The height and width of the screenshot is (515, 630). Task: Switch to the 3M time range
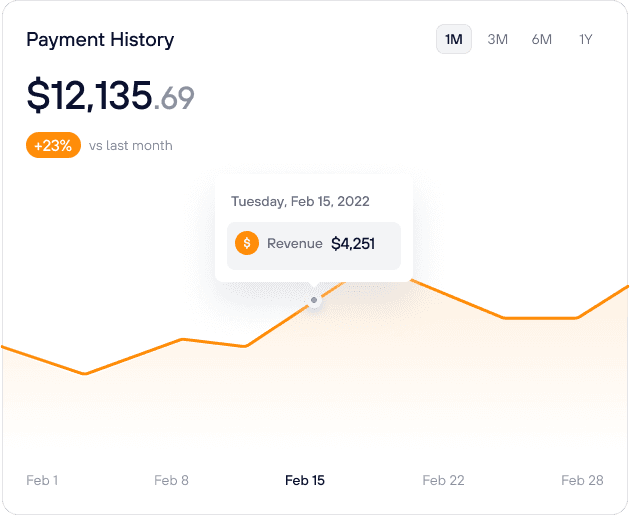[498, 39]
